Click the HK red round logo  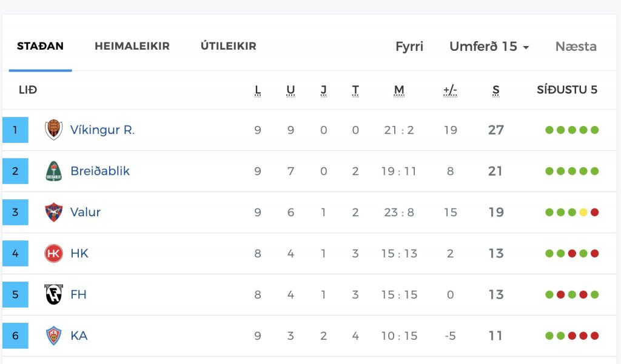click(53, 253)
